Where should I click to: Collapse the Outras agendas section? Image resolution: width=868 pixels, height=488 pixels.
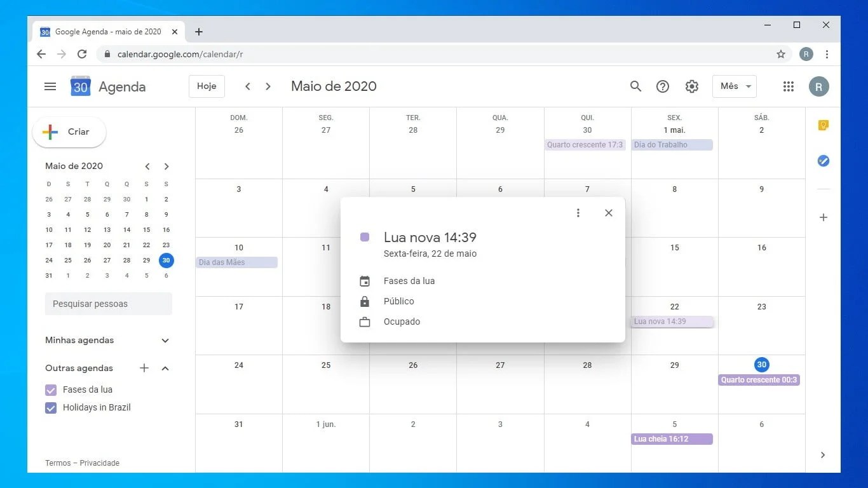click(165, 368)
